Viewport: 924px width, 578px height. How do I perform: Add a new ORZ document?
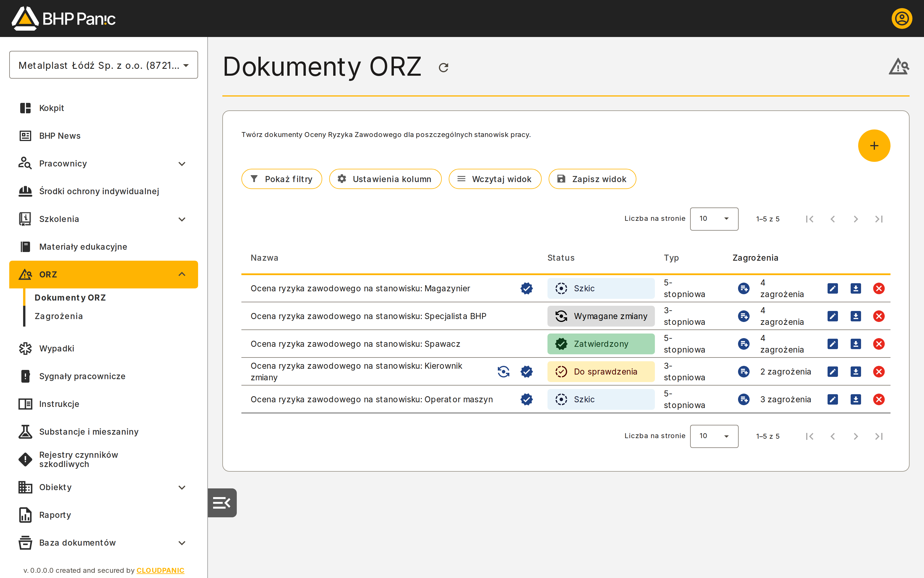pyautogui.click(x=874, y=146)
